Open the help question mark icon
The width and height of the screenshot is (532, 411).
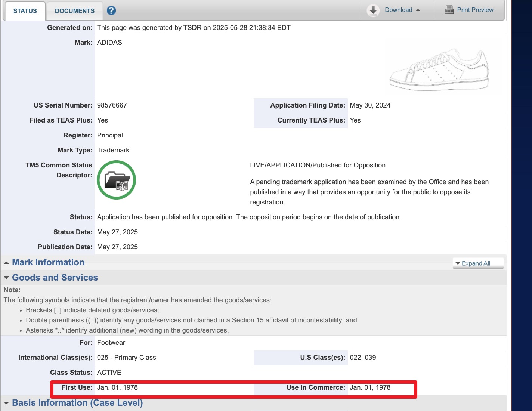111,10
